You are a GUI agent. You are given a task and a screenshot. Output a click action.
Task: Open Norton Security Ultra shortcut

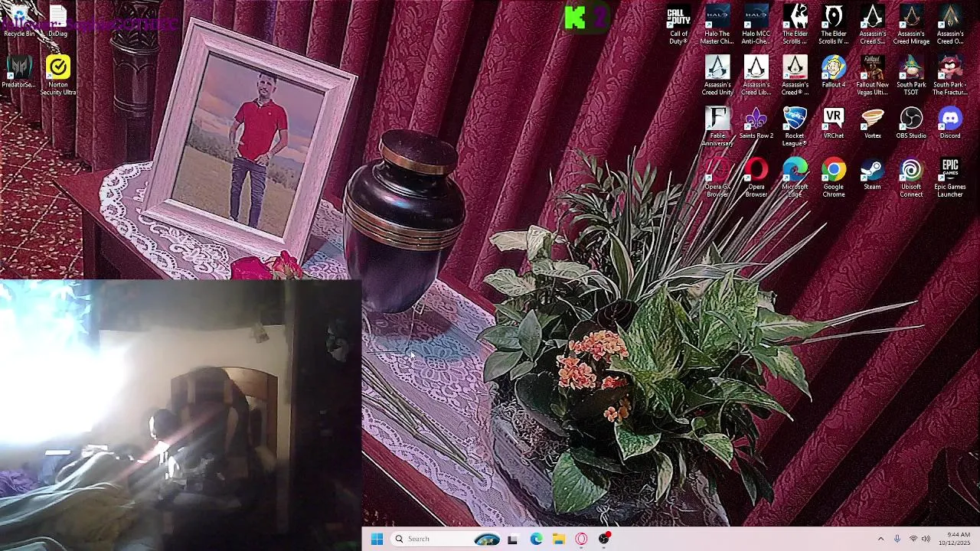[58, 76]
